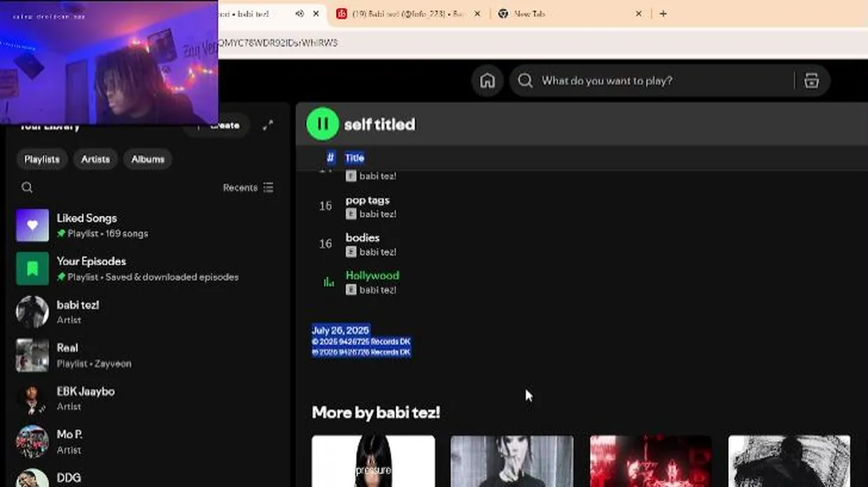The height and width of the screenshot is (487, 868).
Task: Close the Spotify babi tez! browser tab
Action: [316, 14]
